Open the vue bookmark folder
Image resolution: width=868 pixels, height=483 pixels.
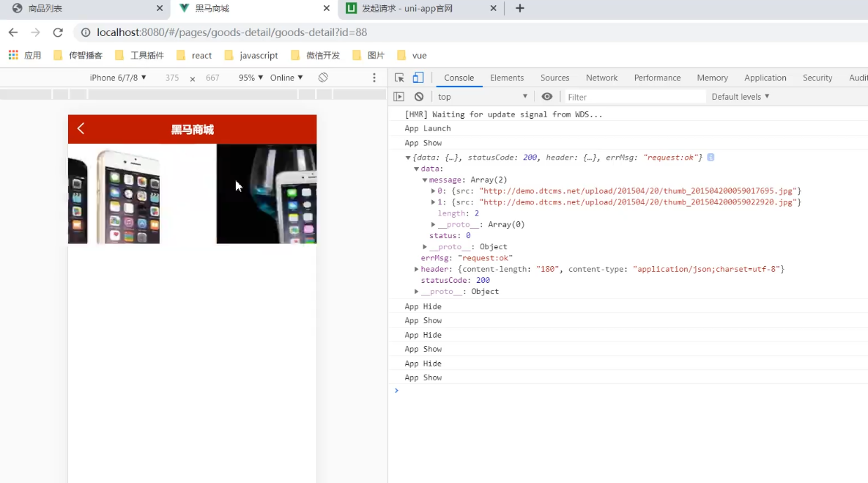(x=412, y=56)
